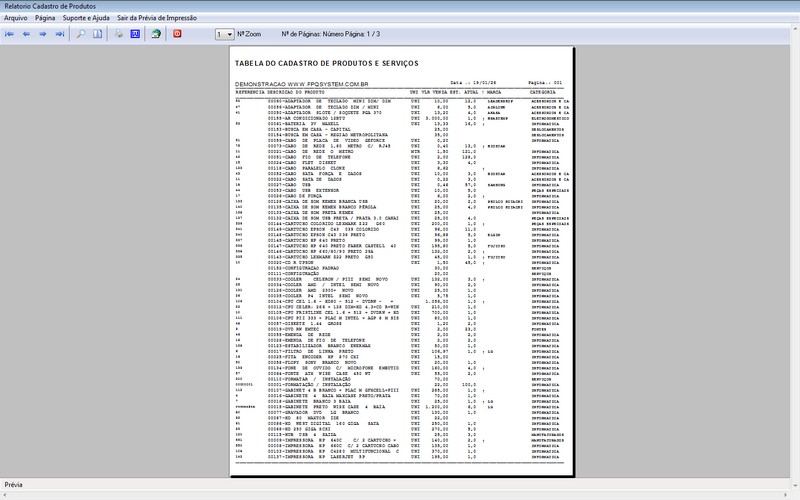
Task: Click the MARCA column header
Action: coord(494,92)
